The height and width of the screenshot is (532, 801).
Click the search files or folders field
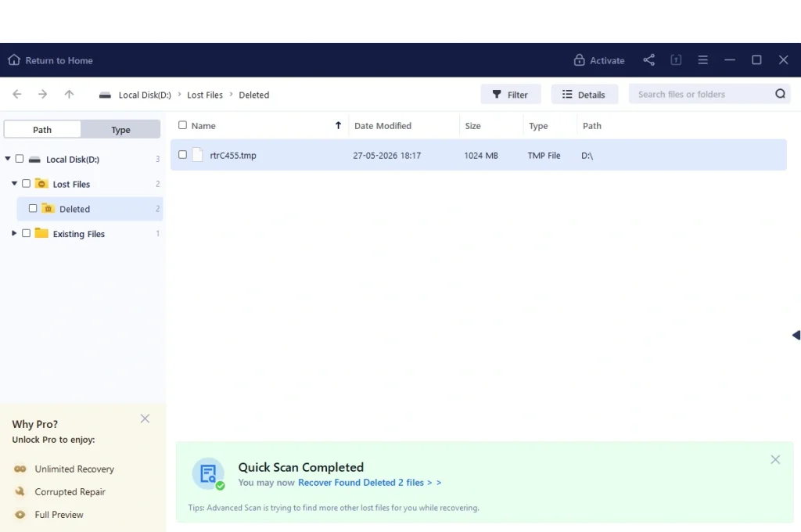coord(709,94)
